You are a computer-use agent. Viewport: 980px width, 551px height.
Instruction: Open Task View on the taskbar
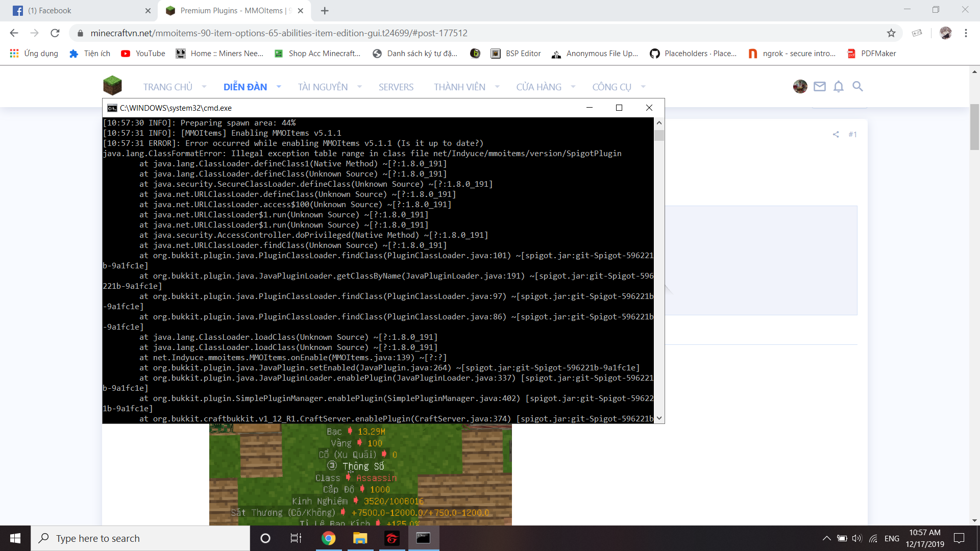pyautogui.click(x=296, y=538)
